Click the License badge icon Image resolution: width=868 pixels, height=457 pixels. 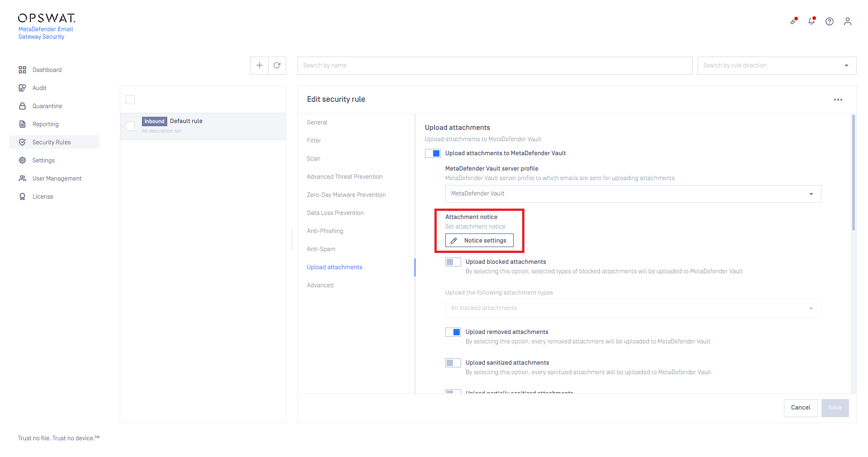22,196
